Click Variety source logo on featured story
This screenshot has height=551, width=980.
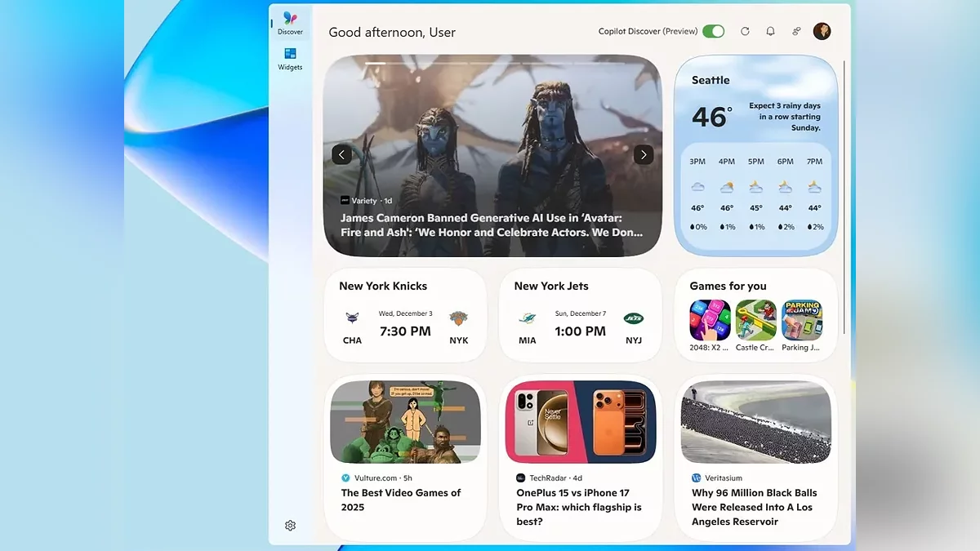345,200
